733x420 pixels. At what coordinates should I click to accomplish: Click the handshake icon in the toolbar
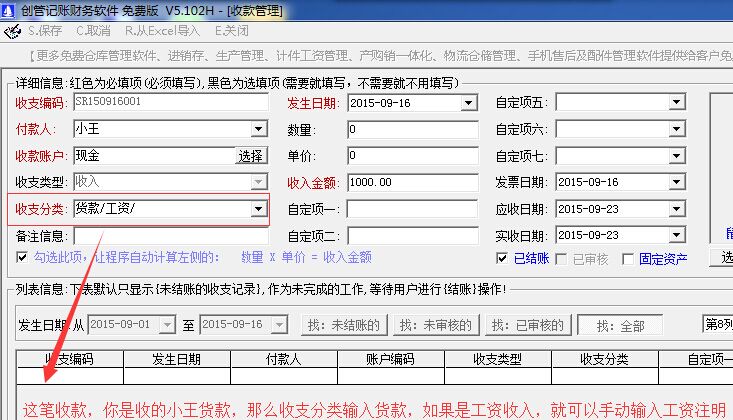click(11, 32)
